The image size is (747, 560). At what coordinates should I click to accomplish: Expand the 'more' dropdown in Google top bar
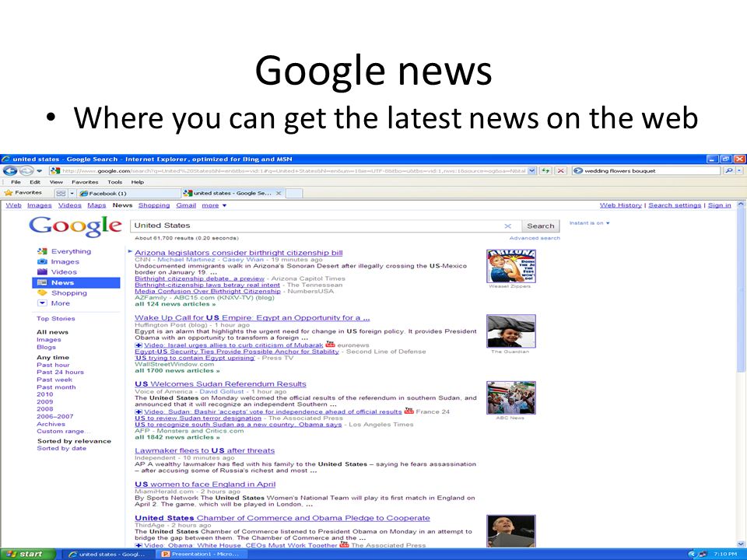(x=214, y=205)
